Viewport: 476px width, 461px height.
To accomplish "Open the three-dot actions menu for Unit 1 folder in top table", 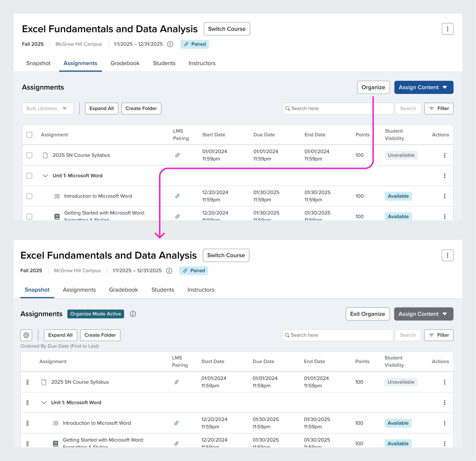I will coord(445,176).
